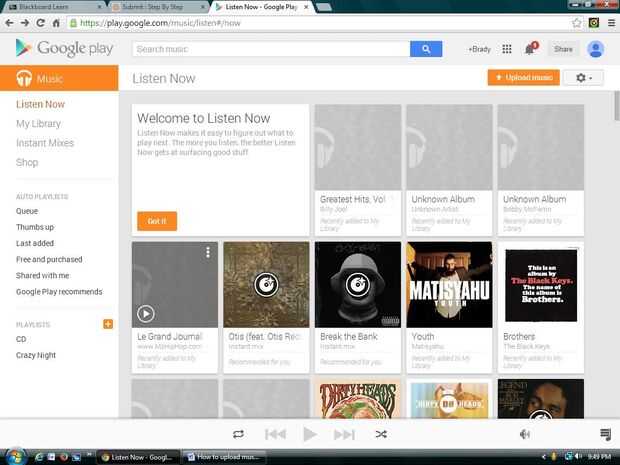Click the Music headphones icon
Viewport: 620px width, 465px height.
[x=24, y=78]
